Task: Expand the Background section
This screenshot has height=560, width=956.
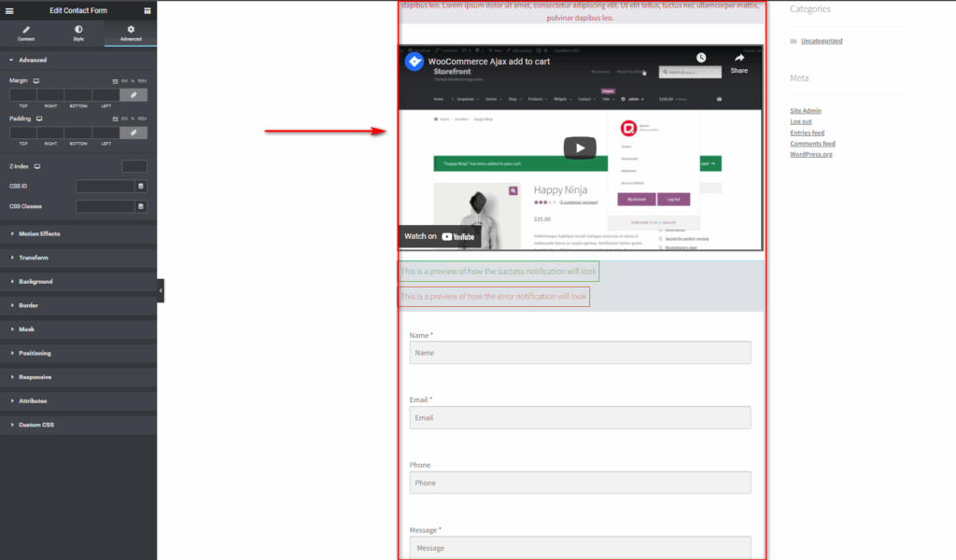Action: coord(78,282)
